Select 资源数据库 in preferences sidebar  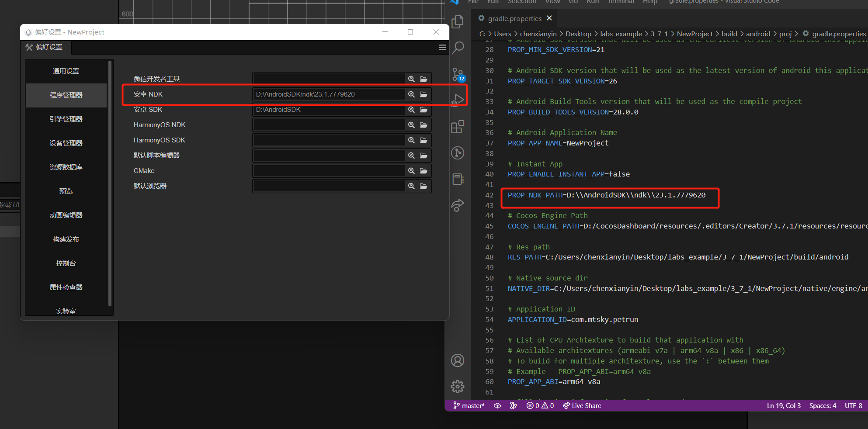click(66, 167)
